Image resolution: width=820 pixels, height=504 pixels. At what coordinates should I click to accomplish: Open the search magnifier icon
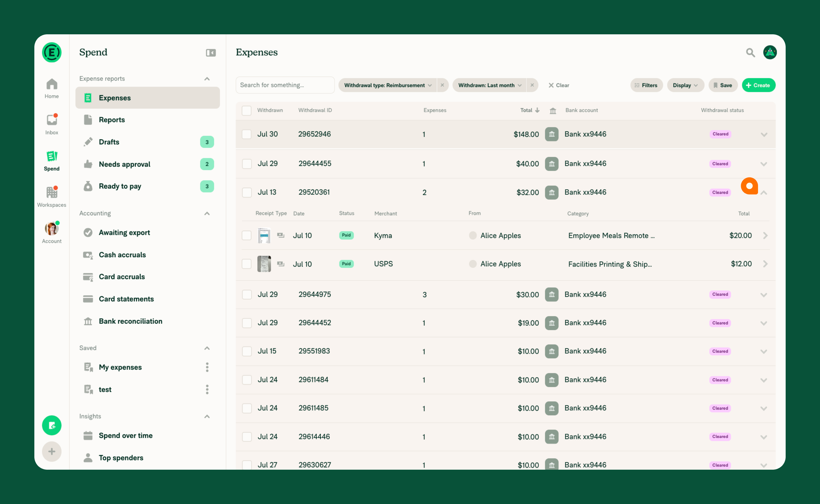(x=751, y=53)
